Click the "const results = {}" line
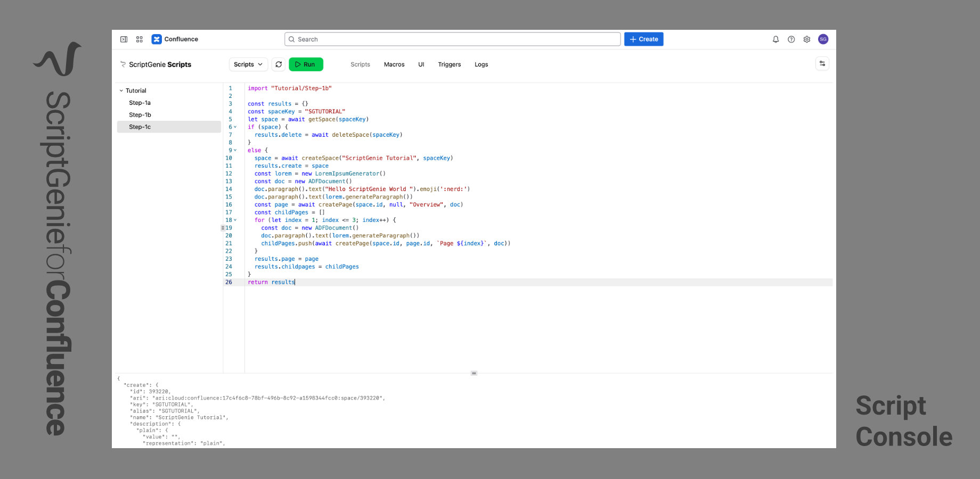The width and height of the screenshot is (980, 479). [278, 104]
